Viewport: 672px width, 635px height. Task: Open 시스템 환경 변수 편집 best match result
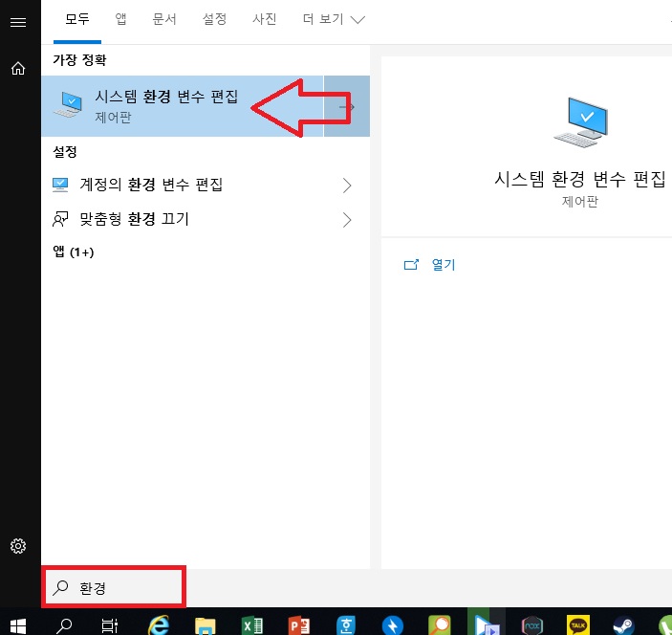[183, 106]
